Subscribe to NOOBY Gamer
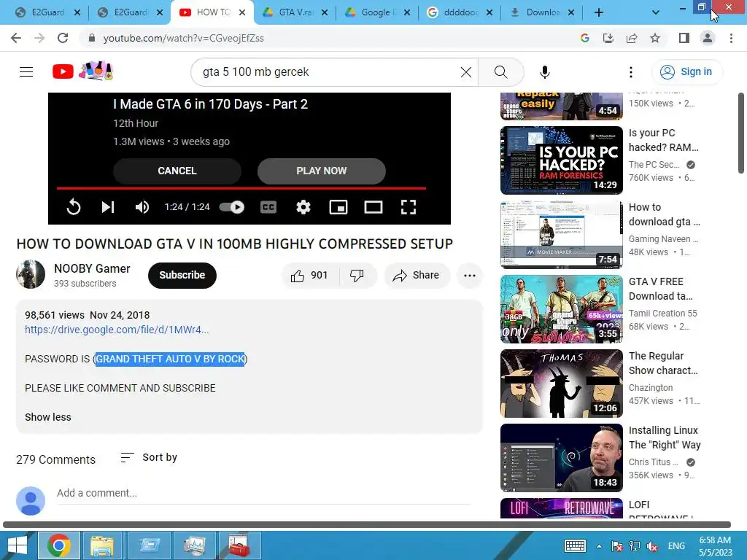 coord(182,275)
